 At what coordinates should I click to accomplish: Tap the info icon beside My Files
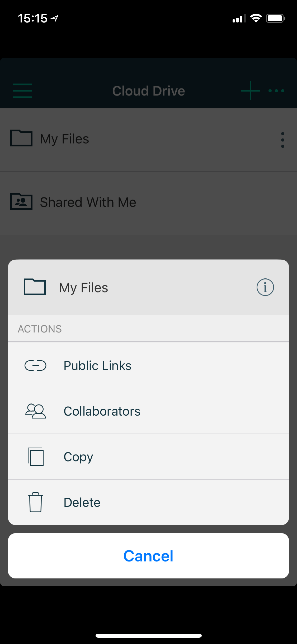265,287
